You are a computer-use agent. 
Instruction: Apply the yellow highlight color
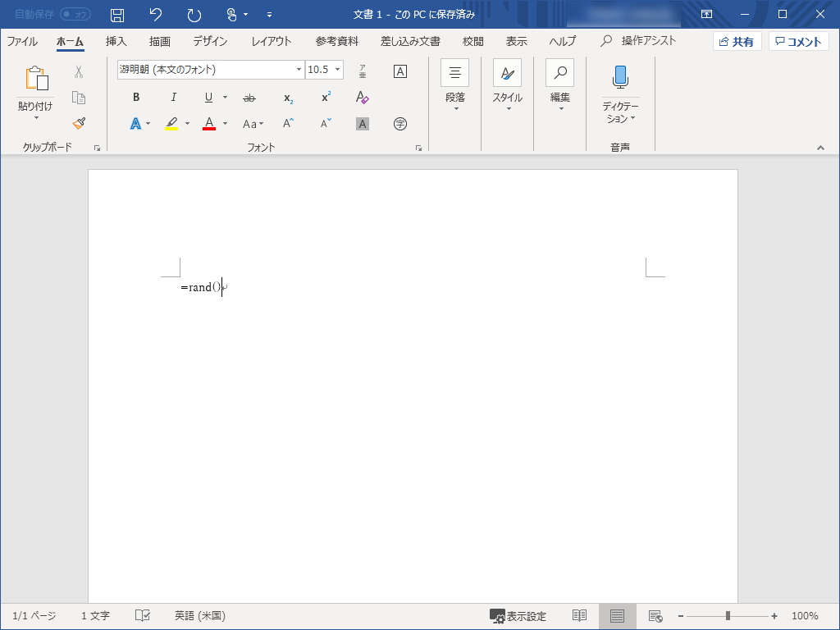point(171,124)
